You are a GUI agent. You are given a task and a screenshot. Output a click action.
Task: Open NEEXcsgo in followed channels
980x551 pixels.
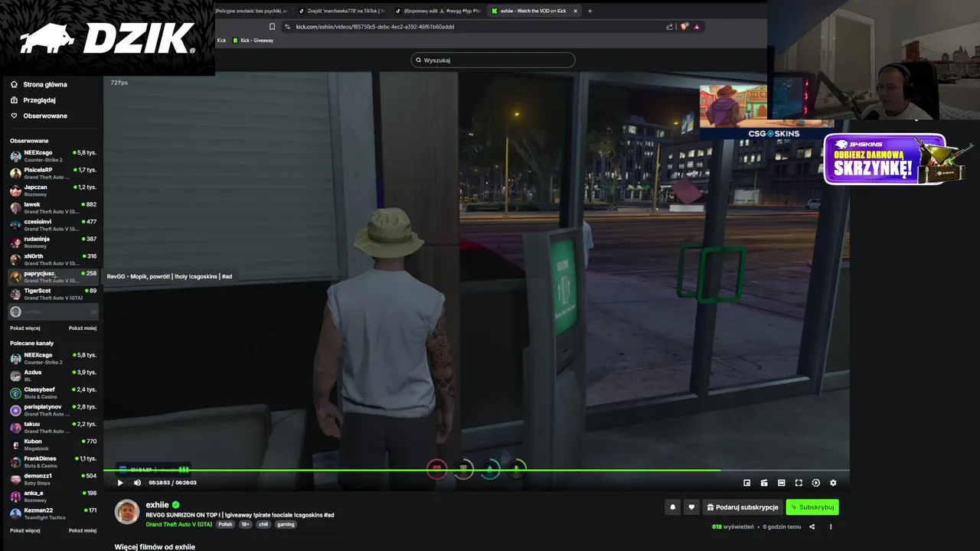pos(53,155)
